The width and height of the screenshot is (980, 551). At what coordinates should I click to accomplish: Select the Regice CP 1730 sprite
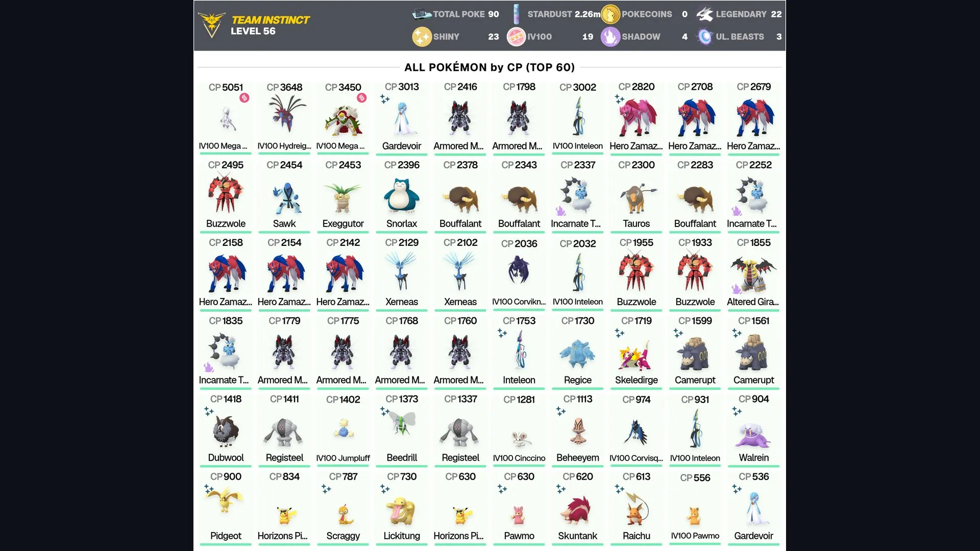(x=578, y=354)
